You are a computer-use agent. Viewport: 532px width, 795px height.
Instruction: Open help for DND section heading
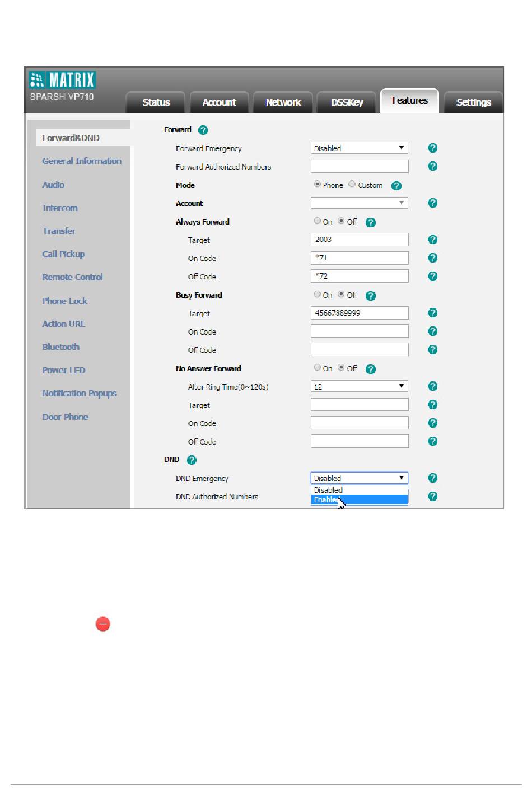click(x=192, y=460)
